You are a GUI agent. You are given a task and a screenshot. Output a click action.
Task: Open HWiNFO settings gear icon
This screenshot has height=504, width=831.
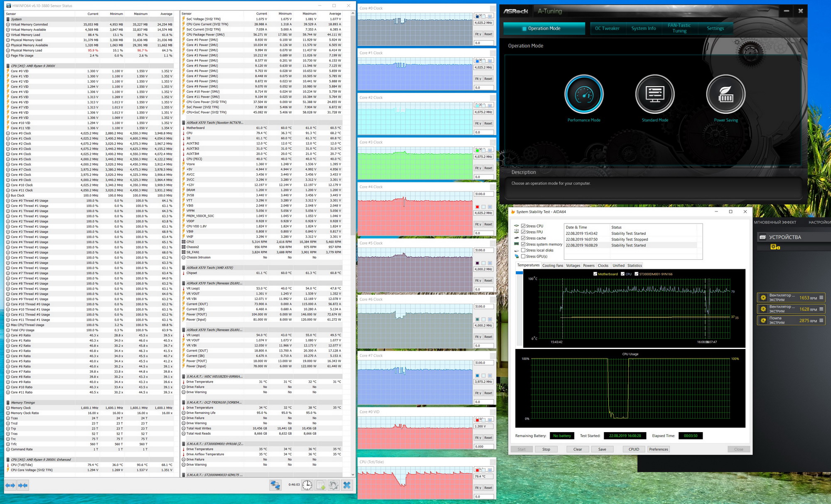click(x=333, y=485)
